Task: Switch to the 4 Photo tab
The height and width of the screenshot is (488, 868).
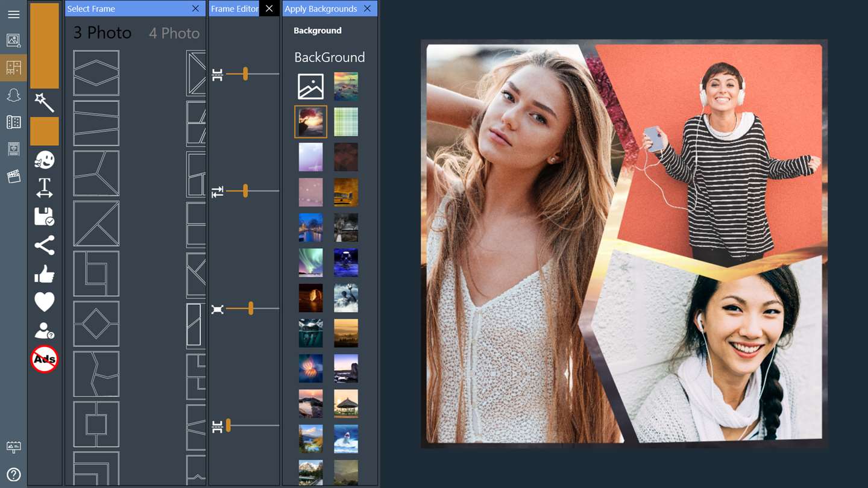Action: pyautogui.click(x=174, y=33)
